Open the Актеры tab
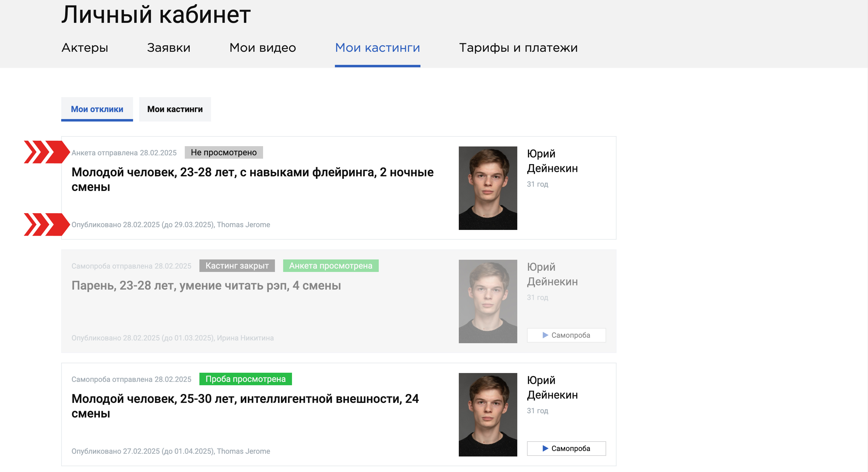 pos(85,48)
